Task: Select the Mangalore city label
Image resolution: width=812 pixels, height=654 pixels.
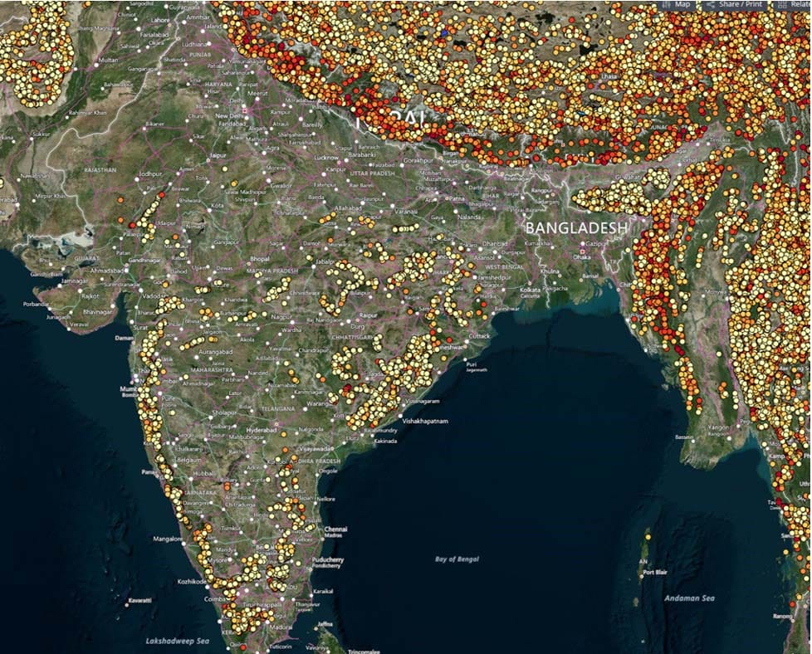Action: click(168, 539)
